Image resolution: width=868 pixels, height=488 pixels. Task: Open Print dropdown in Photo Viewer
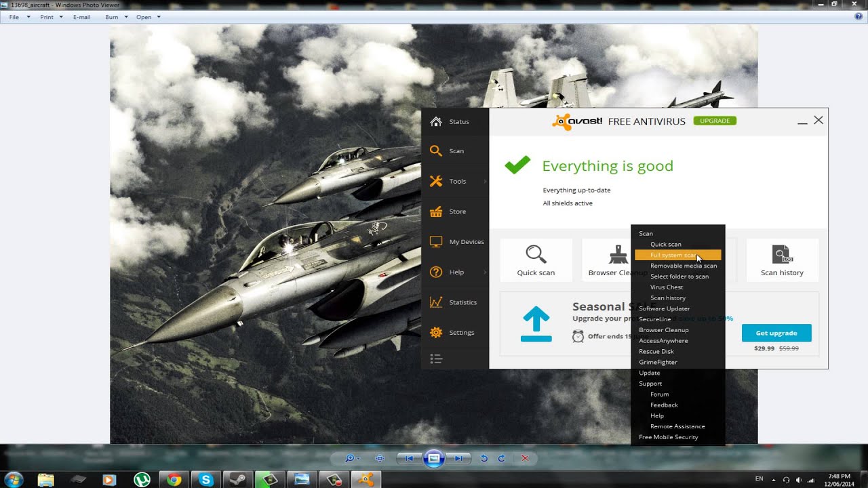click(52, 17)
